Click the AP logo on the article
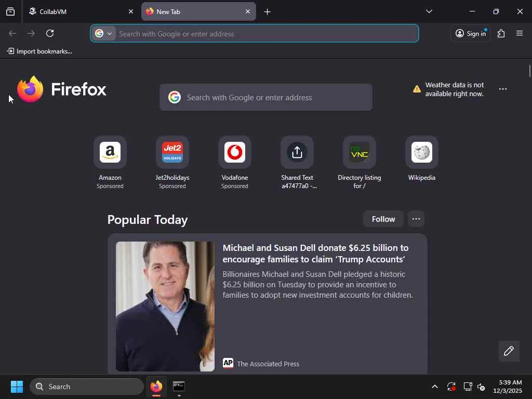The image size is (532, 399). pos(228,363)
